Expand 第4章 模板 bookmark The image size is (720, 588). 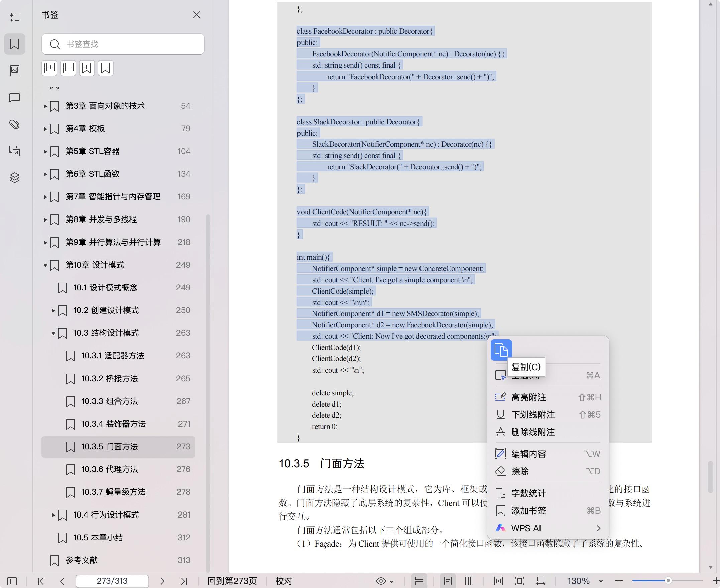click(x=45, y=129)
